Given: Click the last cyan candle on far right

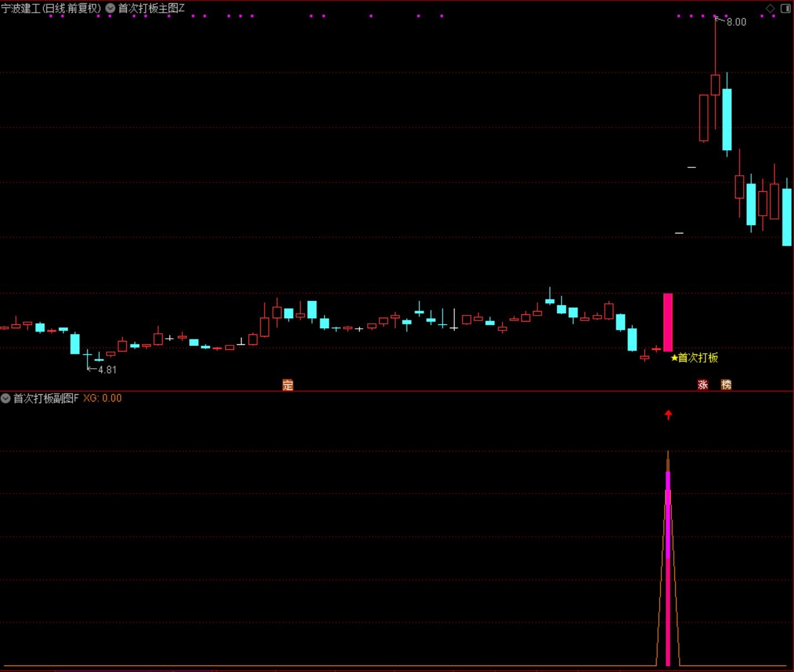Looking at the screenshot, I should point(787,216).
